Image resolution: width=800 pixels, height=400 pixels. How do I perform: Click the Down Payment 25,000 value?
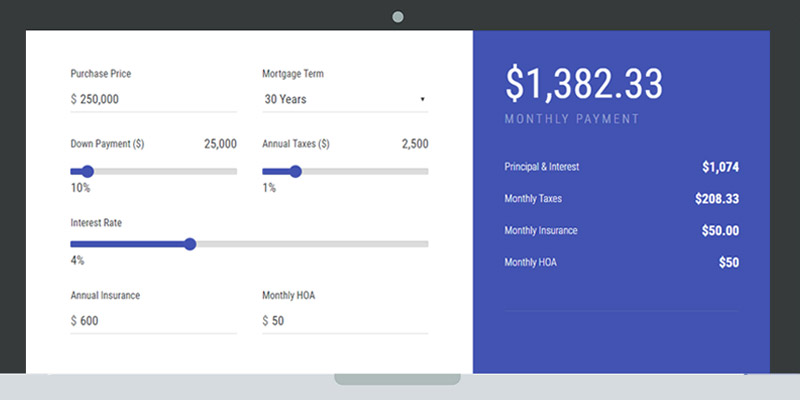pyautogui.click(x=220, y=144)
